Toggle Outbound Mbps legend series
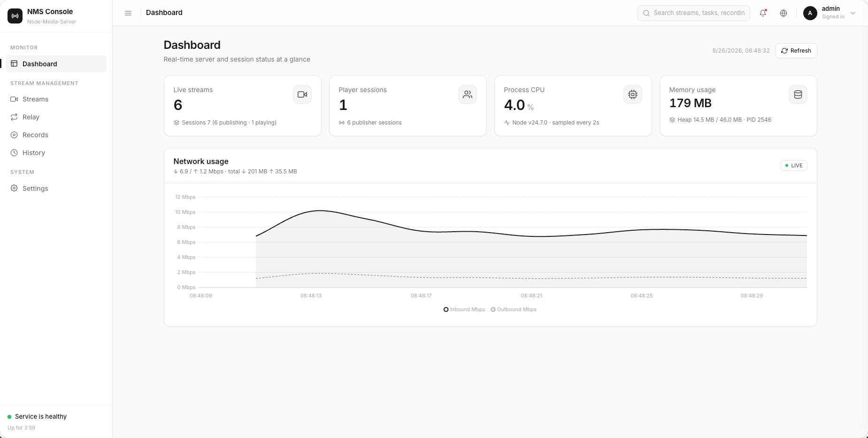The width and height of the screenshot is (868, 438). pyautogui.click(x=514, y=309)
